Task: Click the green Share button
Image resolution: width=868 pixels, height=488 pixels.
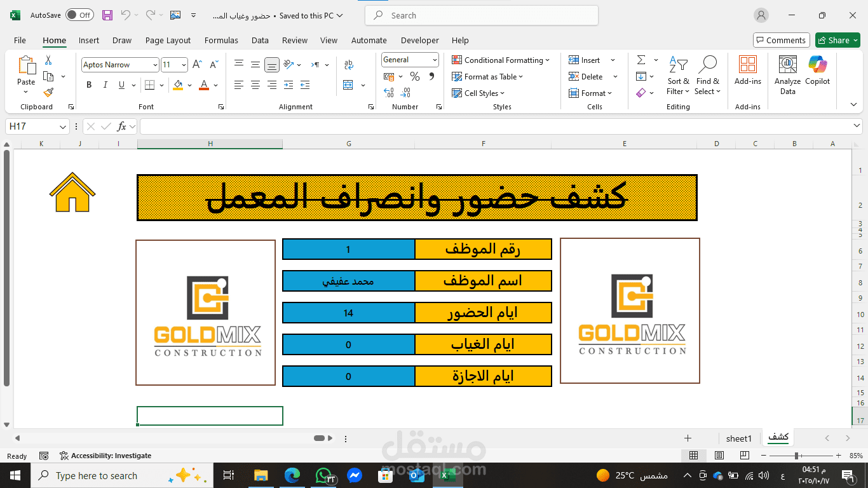Action: click(x=837, y=40)
